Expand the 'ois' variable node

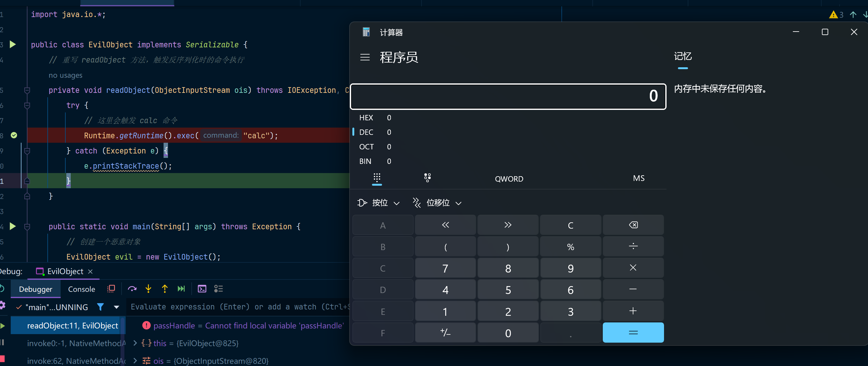pyautogui.click(x=135, y=361)
